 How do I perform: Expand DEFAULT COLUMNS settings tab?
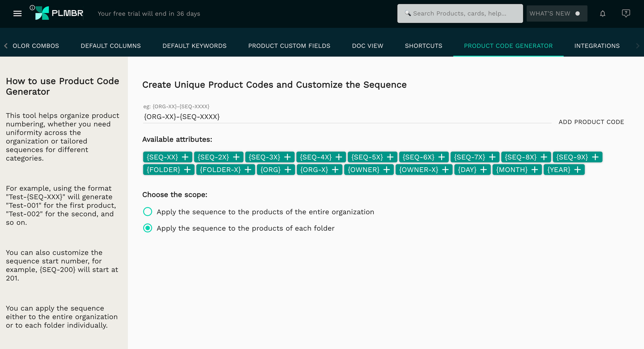coord(110,45)
